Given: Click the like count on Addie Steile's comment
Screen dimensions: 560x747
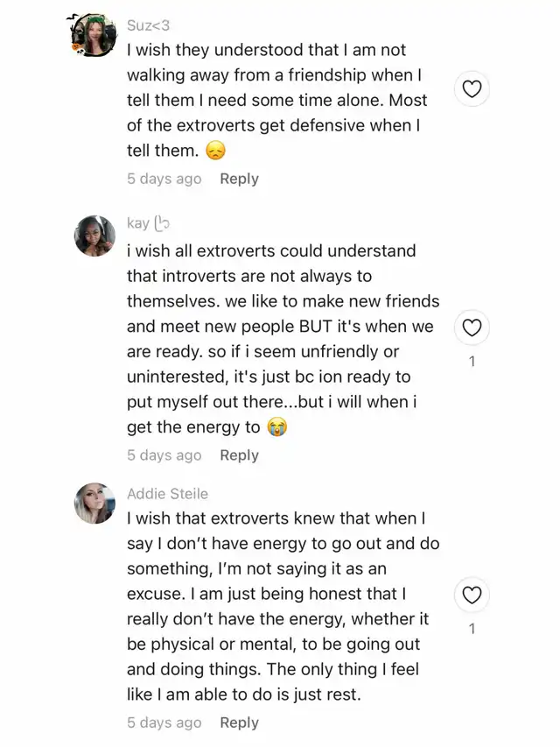Looking at the screenshot, I should click(x=472, y=629).
